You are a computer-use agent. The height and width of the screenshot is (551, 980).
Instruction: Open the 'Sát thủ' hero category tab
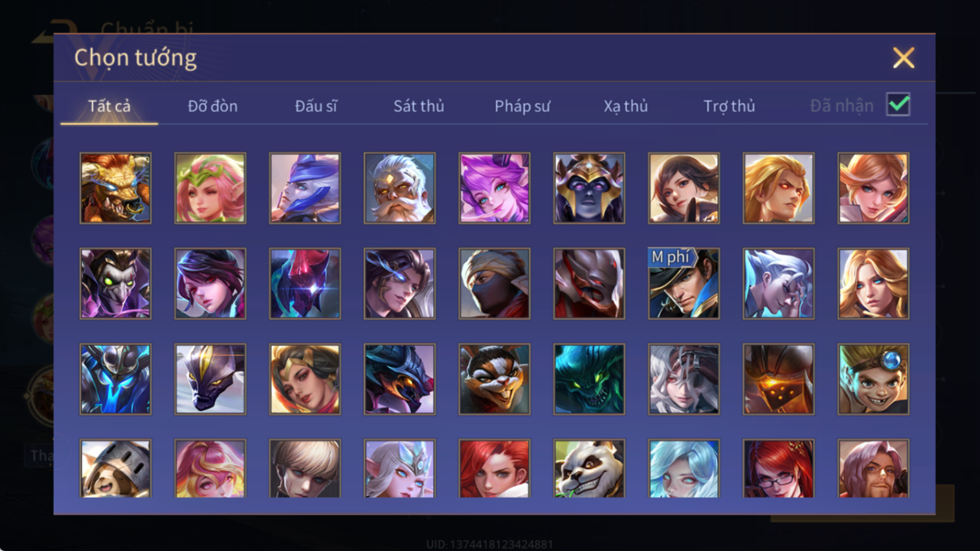[419, 106]
